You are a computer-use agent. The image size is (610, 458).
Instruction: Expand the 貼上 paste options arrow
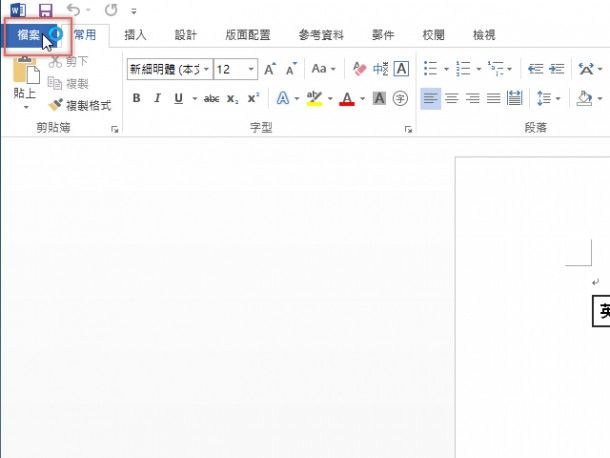click(26, 107)
